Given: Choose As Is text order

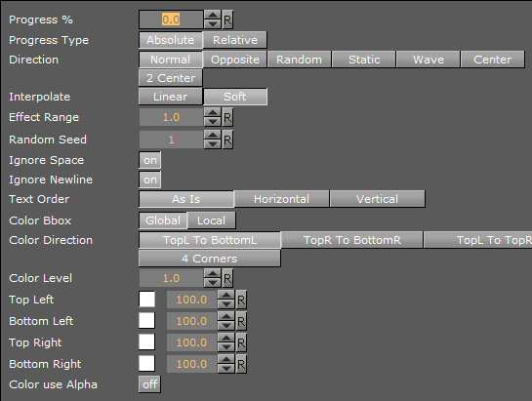Looking at the screenshot, I should 186,199.
